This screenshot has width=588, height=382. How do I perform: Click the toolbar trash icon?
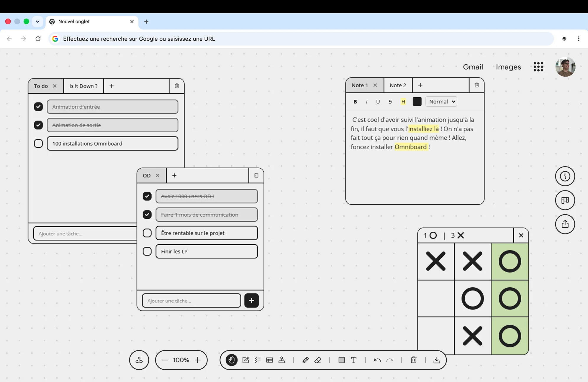click(x=414, y=360)
